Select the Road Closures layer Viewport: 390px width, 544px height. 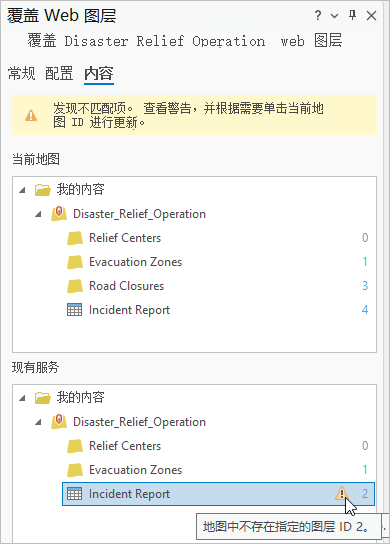tap(126, 286)
